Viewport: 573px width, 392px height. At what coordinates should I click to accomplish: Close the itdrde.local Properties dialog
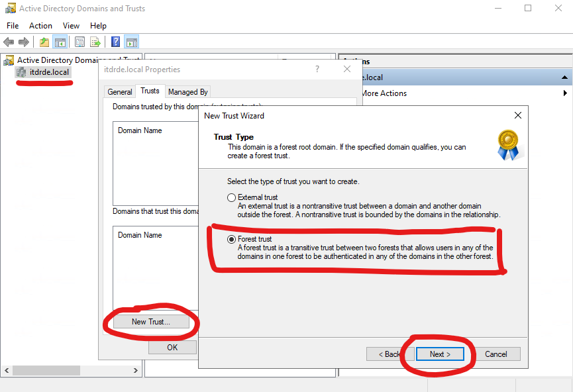coord(347,69)
